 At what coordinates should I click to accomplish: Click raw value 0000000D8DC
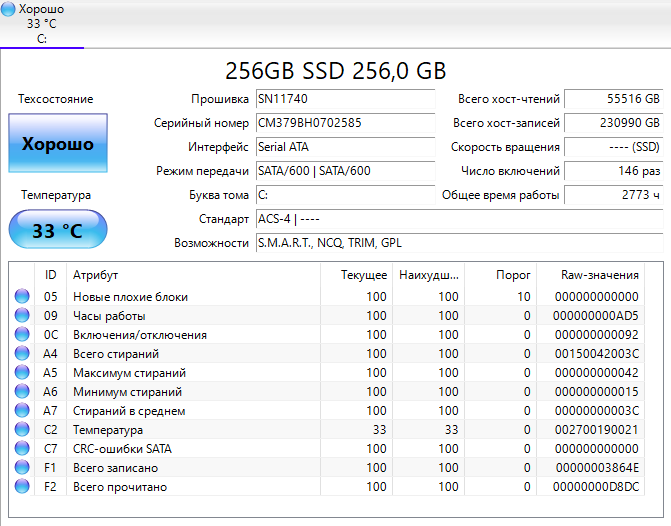pos(596,487)
